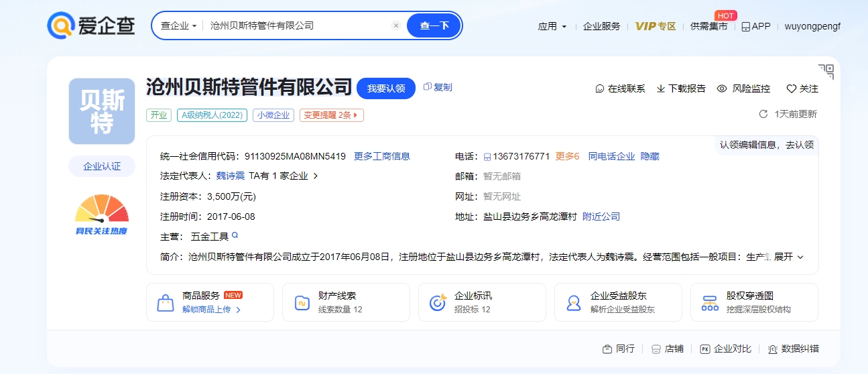868x374 pixels.
Task: Click the address 盐山县边务乡高龙潭村
Action: (530, 216)
